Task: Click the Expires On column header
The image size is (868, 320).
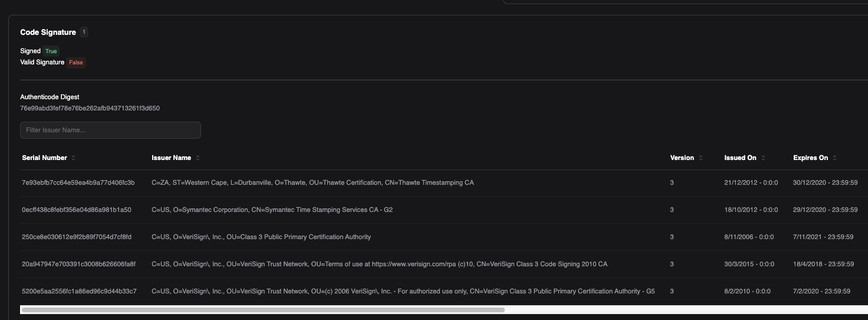Action: coord(810,158)
